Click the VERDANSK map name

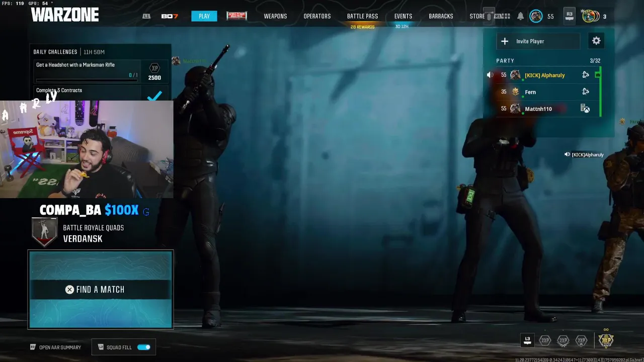tap(83, 239)
